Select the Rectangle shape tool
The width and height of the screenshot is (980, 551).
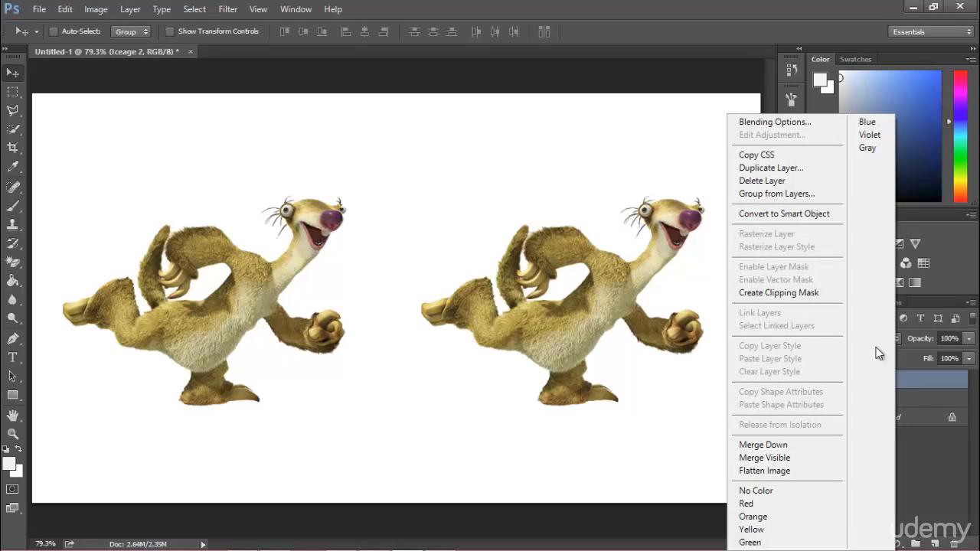[x=13, y=396]
